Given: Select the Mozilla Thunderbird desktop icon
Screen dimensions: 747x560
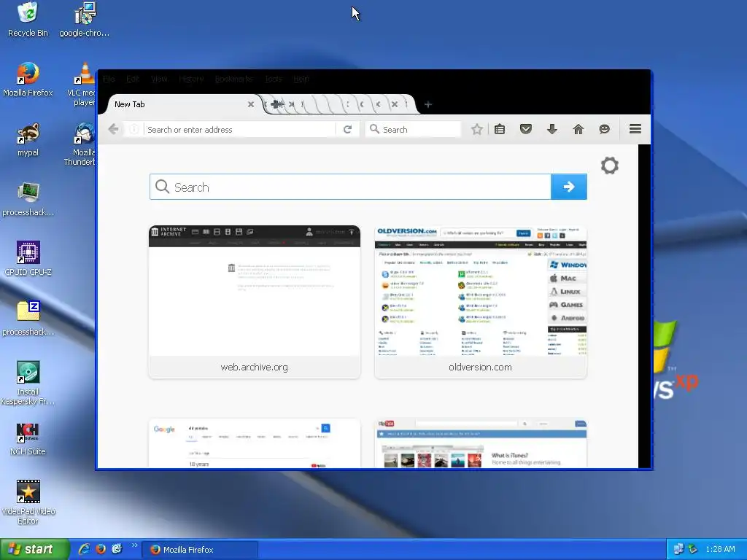Looking at the screenshot, I should coord(80,144).
